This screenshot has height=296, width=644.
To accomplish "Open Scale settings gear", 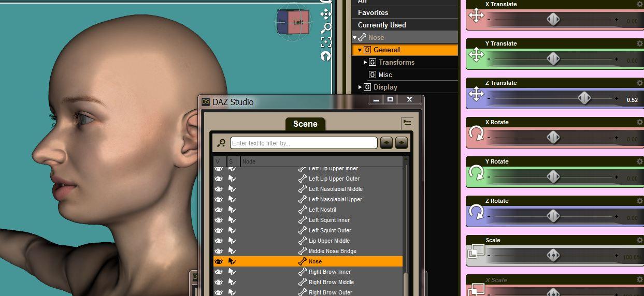I will click(x=640, y=240).
